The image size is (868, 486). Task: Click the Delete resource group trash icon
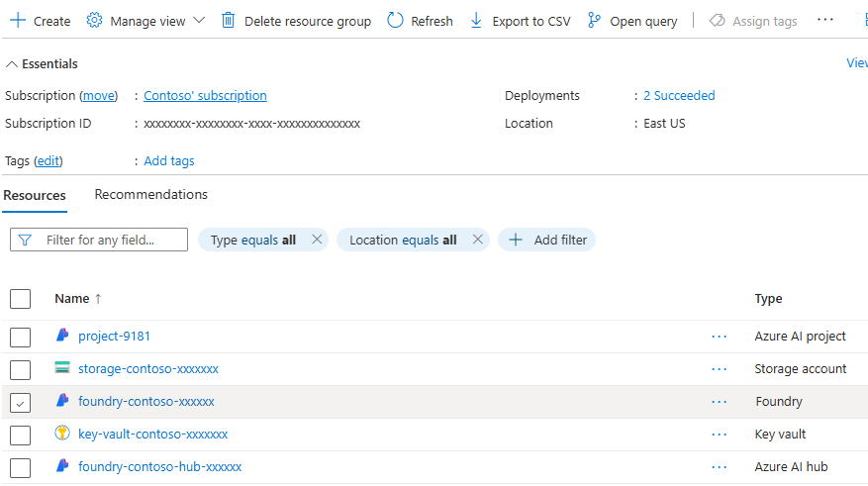[228, 21]
